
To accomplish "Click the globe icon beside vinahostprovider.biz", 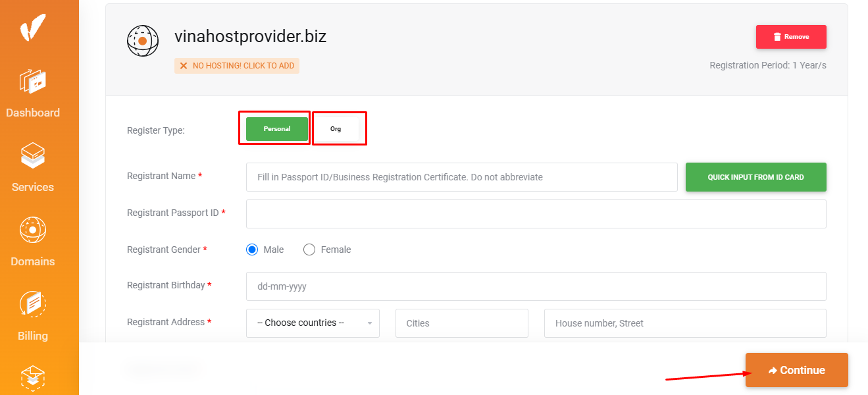I will pyautogui.click(x=143, y=41).
